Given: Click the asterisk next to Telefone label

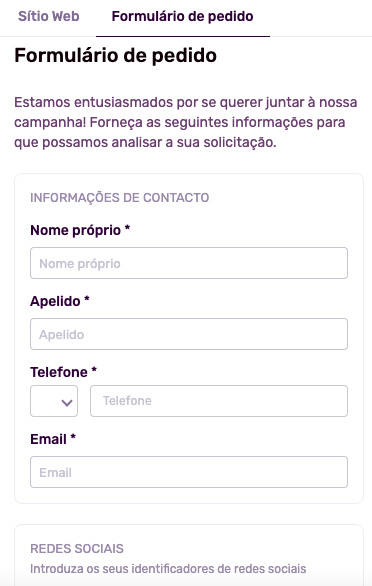Looking at the screenshot, I should pyautogui.click(x=94, y=370).
